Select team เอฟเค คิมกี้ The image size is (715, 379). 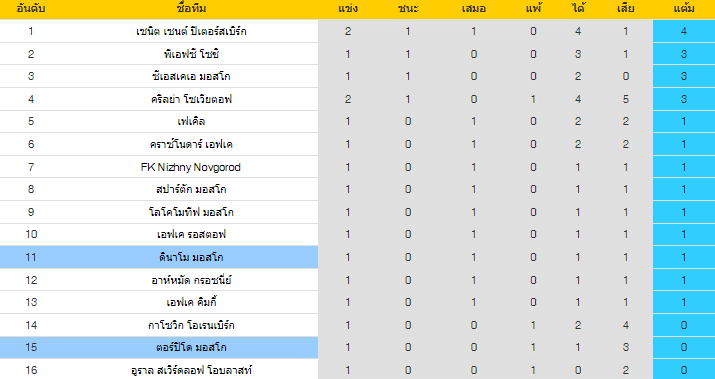tap(191, 302)
